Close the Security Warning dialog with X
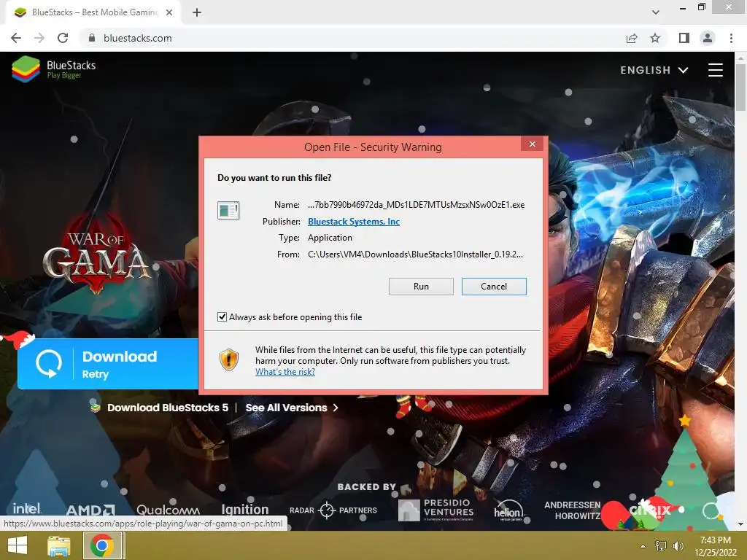Image resolution: width=747 pixels, height=560 pixels. [x=532, y=144]
